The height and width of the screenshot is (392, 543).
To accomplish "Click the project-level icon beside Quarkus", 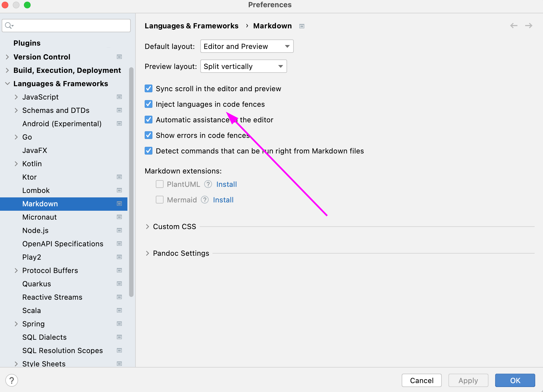I will pyautogui.click(x=119, y=284).
